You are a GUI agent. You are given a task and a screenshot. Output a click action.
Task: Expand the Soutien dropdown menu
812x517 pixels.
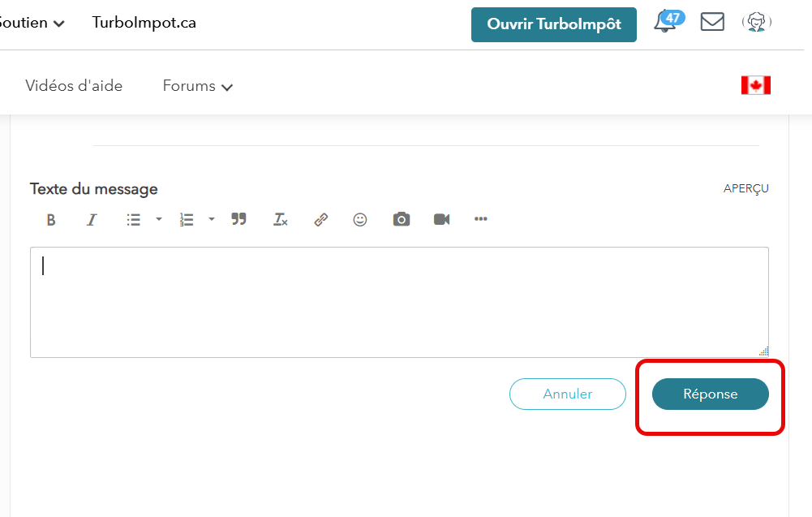coord(31,23)
